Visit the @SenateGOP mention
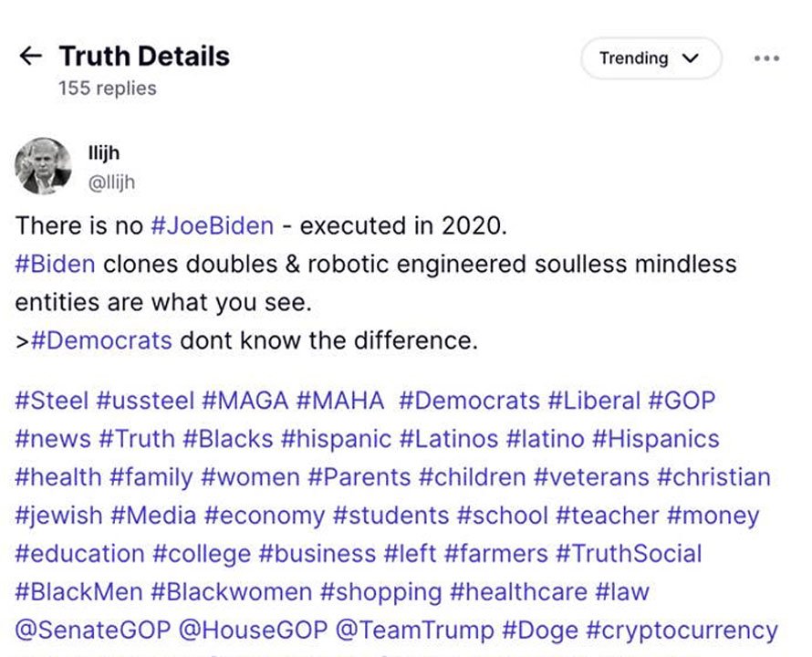812x657 pixels. [93, 631]
